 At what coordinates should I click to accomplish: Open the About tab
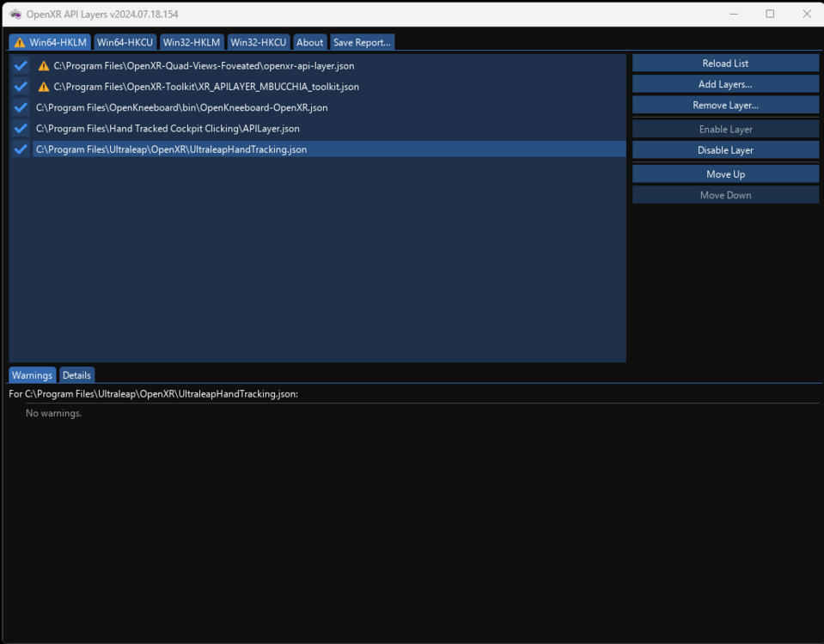[309, 43]
